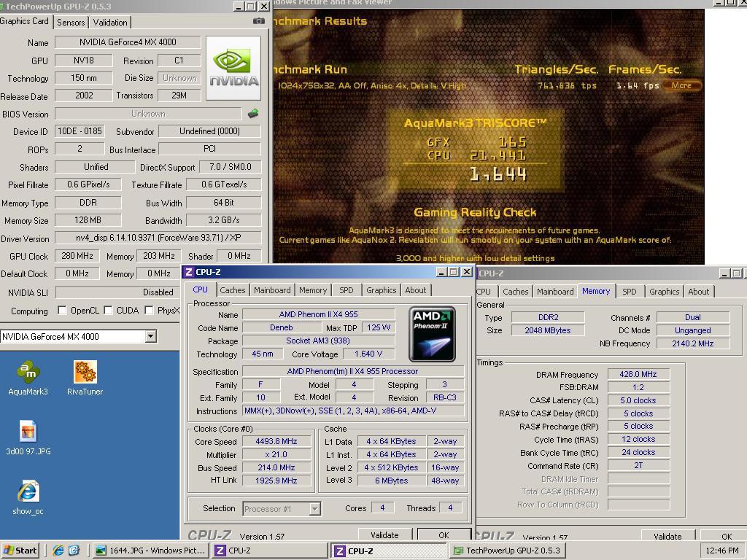
Task: Open the show_oc desktop shortcut
Action: (28, 497)
